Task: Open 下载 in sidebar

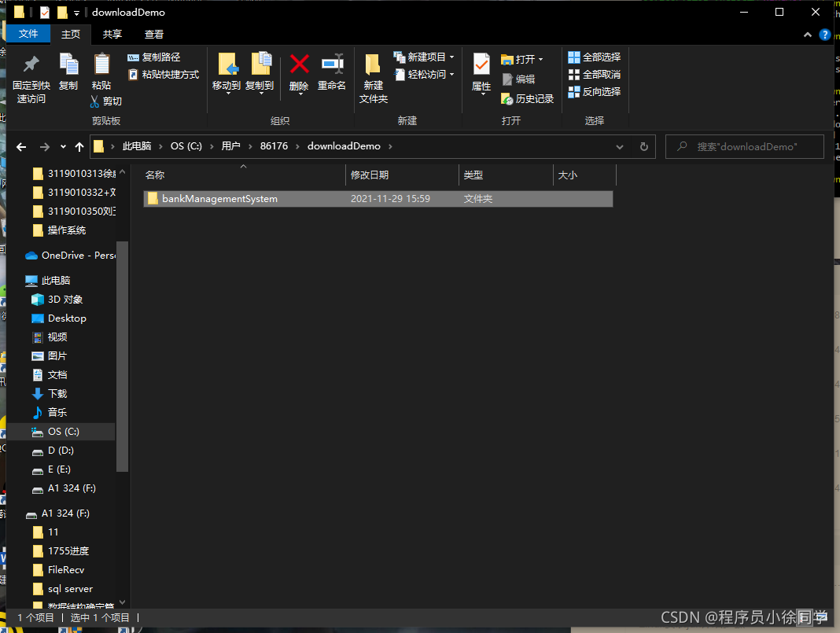Action: [x=50, y=394]
